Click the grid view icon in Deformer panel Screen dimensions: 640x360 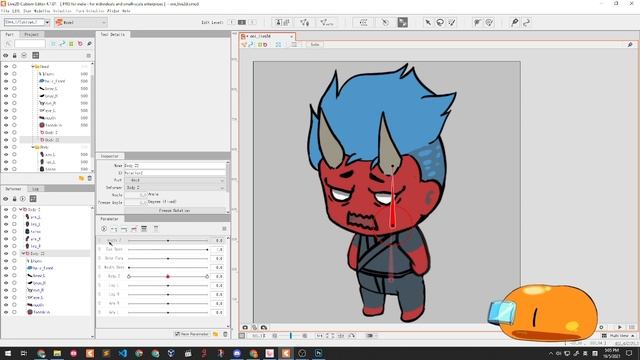pyautogui.click(x=33, y=199)
